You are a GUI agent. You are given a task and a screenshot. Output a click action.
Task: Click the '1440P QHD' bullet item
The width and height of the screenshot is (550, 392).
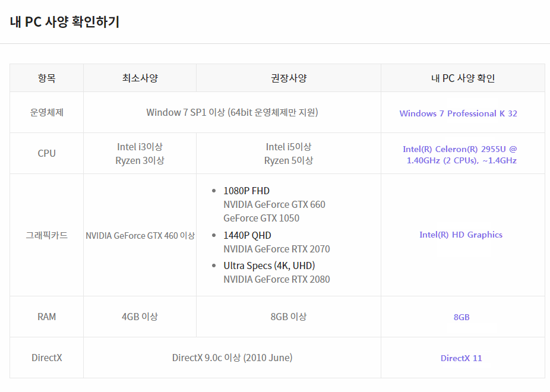coord(247,235)
